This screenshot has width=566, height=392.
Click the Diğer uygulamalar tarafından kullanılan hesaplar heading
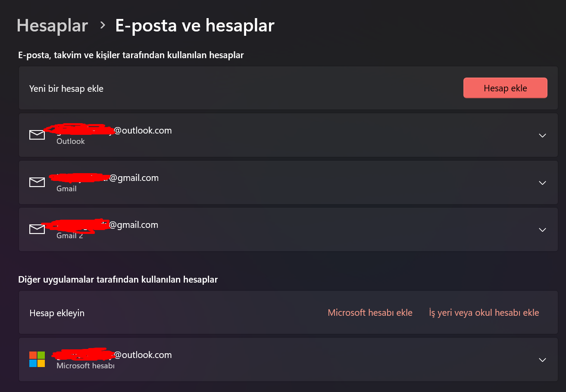[x=118, y=280]
